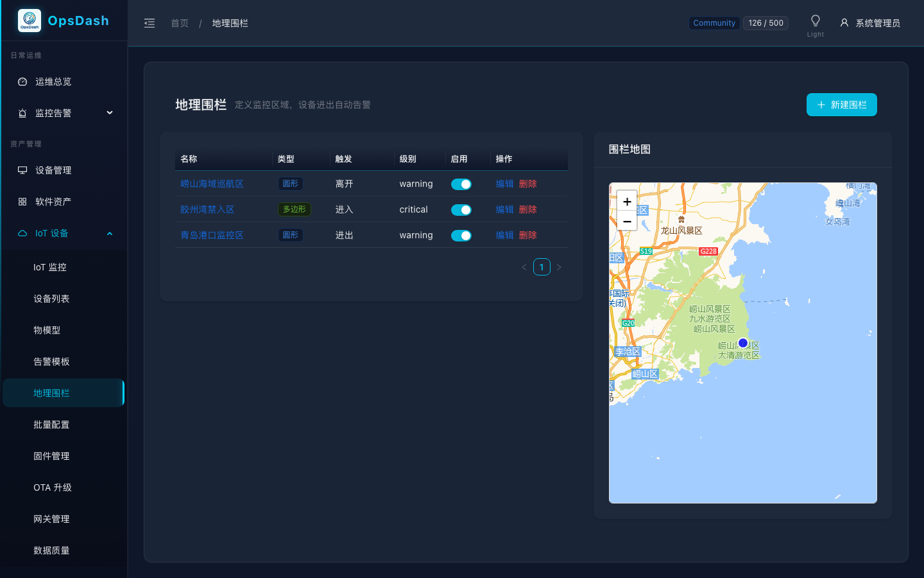Toggle Light theme bulb icon
The width and height of the screenshot is (924, 578).
[816, 21]
